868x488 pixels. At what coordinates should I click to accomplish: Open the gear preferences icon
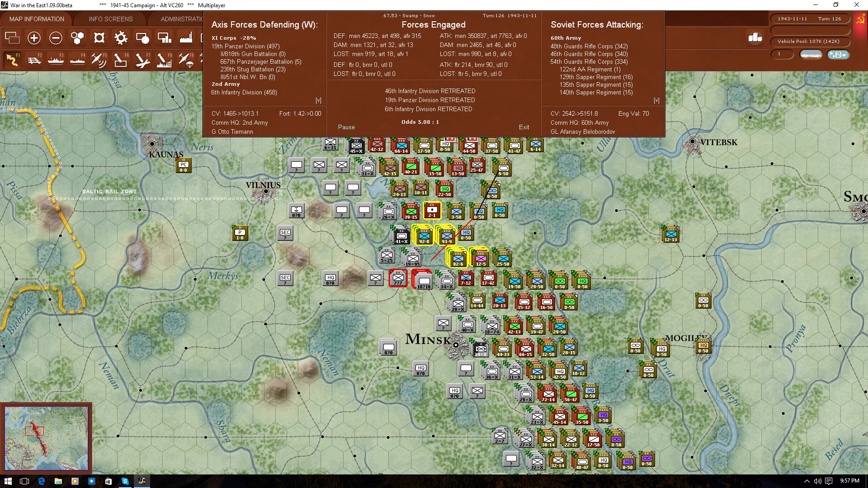(x=121, y=38)
